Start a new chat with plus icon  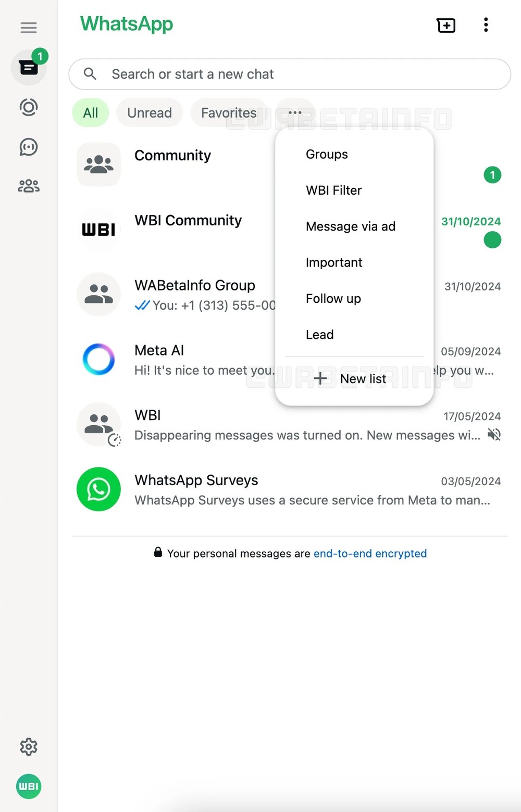[446, 25]
